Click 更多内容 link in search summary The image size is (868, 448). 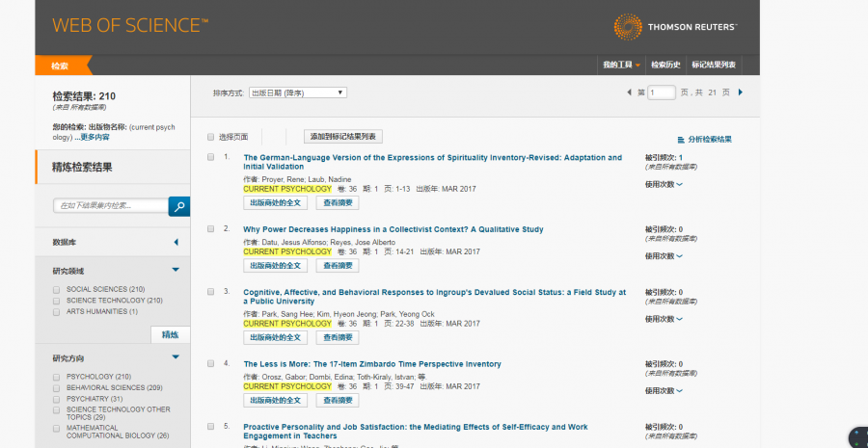[x=95, y=137]
